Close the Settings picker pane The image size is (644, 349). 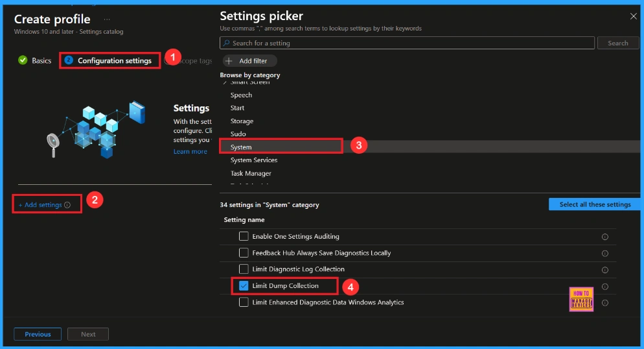pos(633,16)
